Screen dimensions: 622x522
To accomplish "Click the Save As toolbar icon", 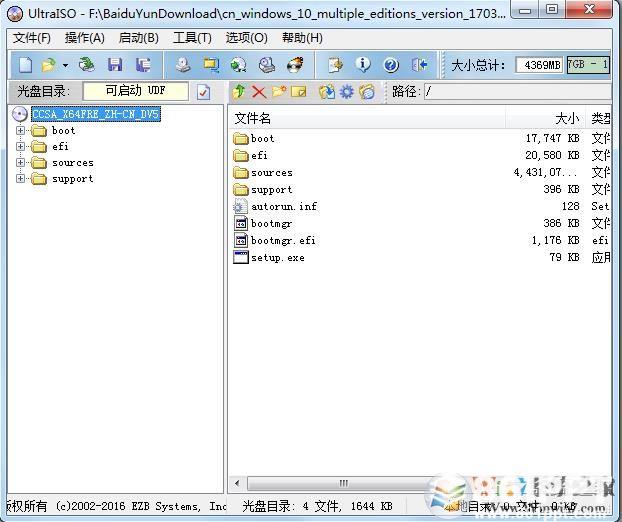I will tap(143, 65).
